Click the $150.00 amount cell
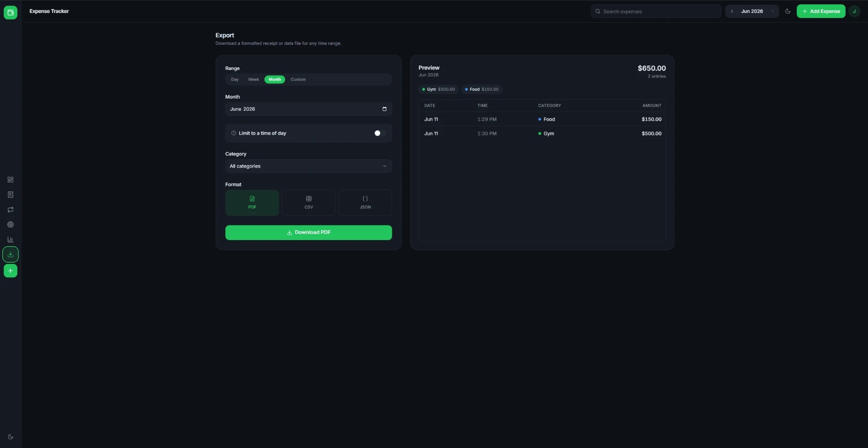Viewport: 868px width, 448px height. click(651, 119)
